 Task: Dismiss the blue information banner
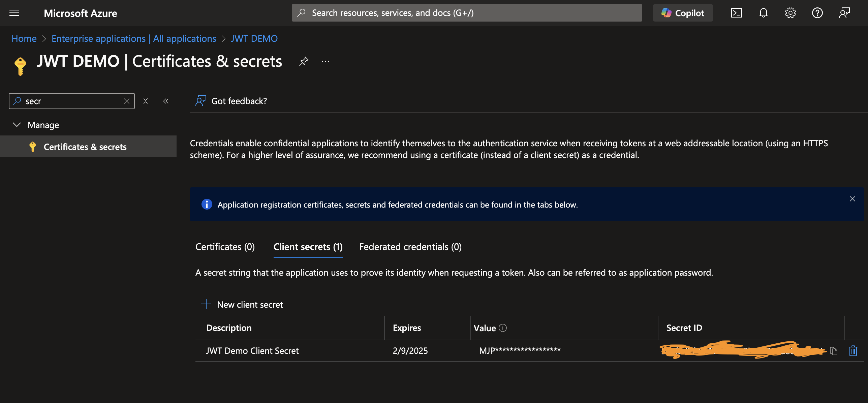tap(852, 199)
